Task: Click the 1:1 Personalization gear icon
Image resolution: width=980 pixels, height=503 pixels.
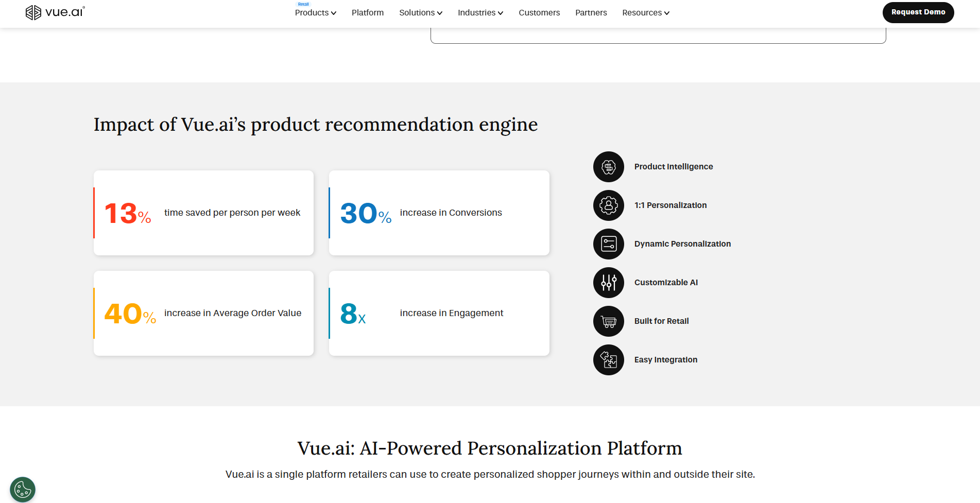Action: click(608, 205)
